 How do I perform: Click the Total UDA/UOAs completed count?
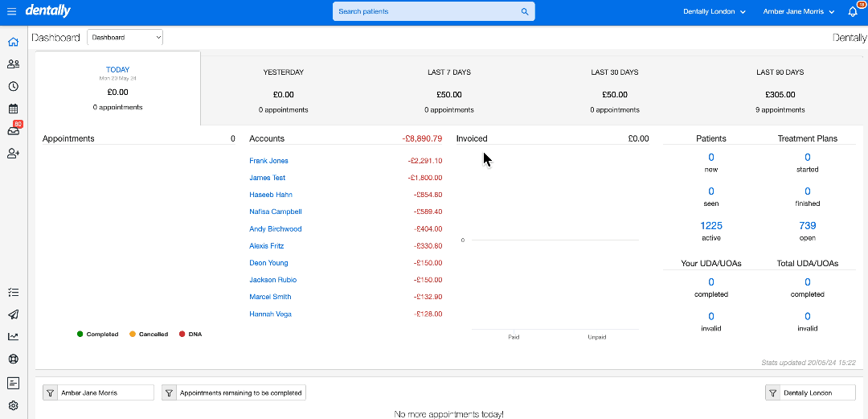click(x=808, y=282)
